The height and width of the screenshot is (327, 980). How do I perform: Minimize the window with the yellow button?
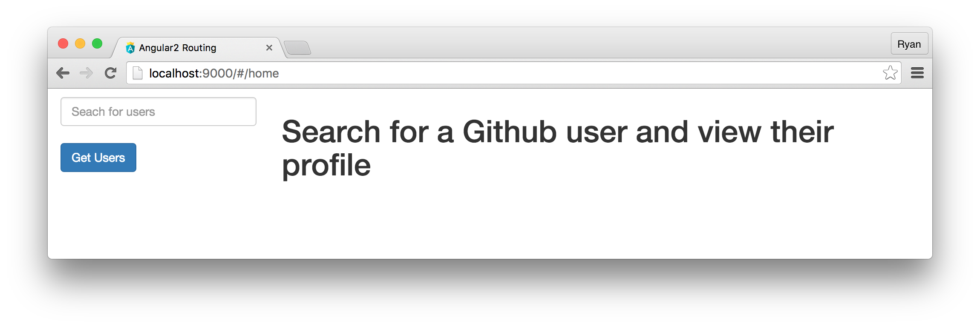tap(80, 43)
